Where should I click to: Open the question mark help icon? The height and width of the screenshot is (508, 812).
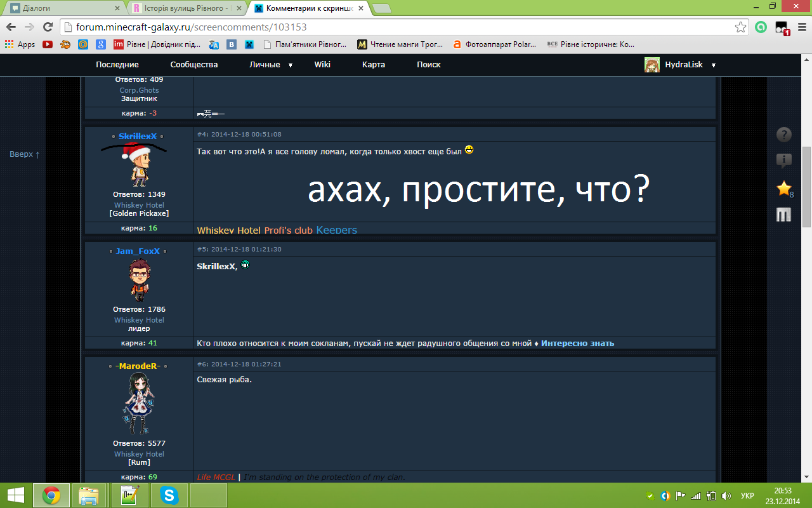pos(784,135)
